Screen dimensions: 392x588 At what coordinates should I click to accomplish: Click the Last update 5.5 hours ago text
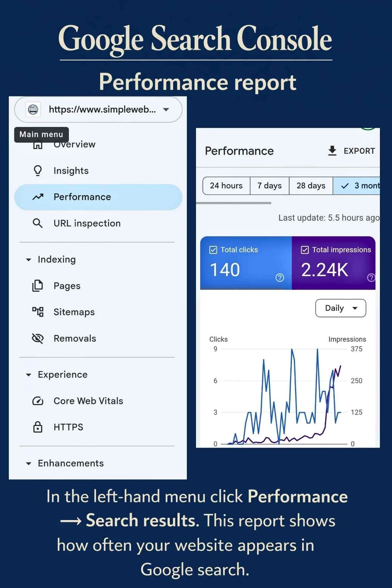pos(329,218)
